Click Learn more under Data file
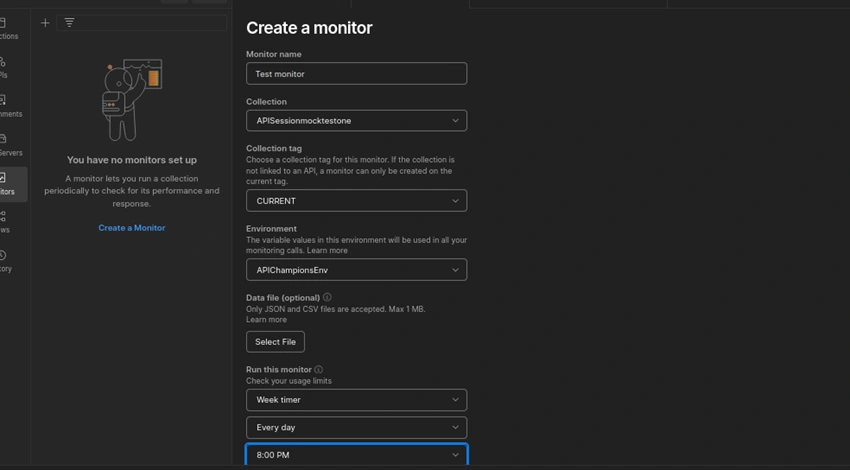Image resolution: width=850 pixels, height=470 pixels. (x=266, y=319)
